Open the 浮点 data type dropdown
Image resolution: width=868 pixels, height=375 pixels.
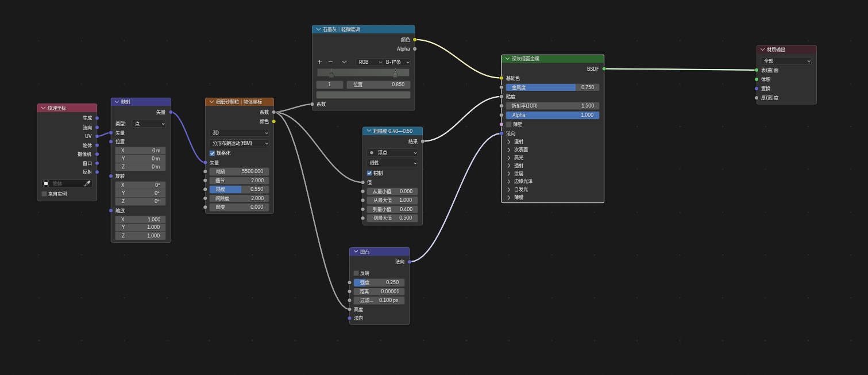[x=392, y=153]
